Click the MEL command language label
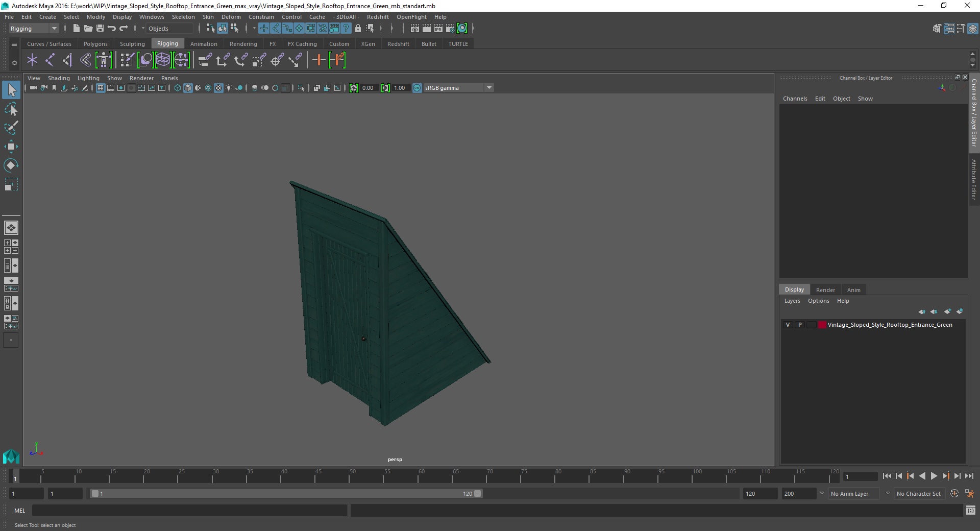980x531 pixels. click(19, 511)
